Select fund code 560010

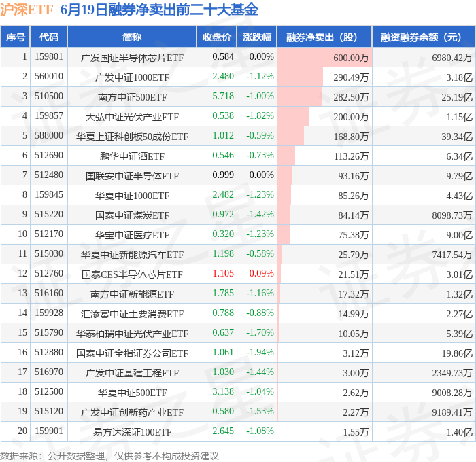pyautogui.click(x=48, y=77)
